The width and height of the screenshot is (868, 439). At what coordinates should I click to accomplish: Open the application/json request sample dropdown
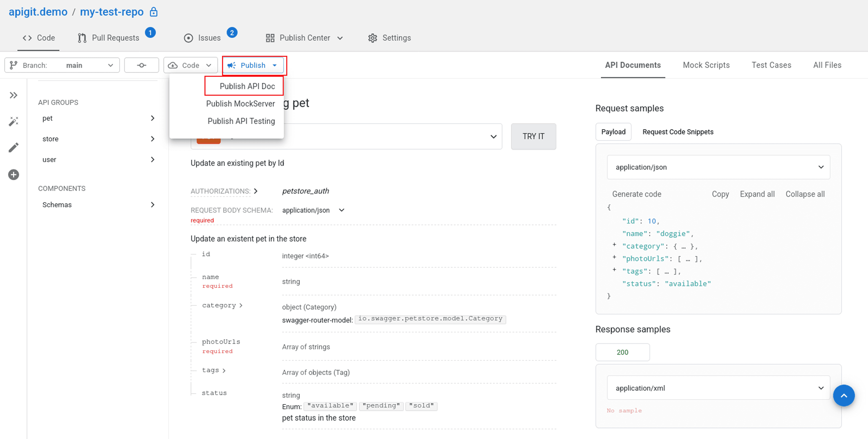pos(718,167)
